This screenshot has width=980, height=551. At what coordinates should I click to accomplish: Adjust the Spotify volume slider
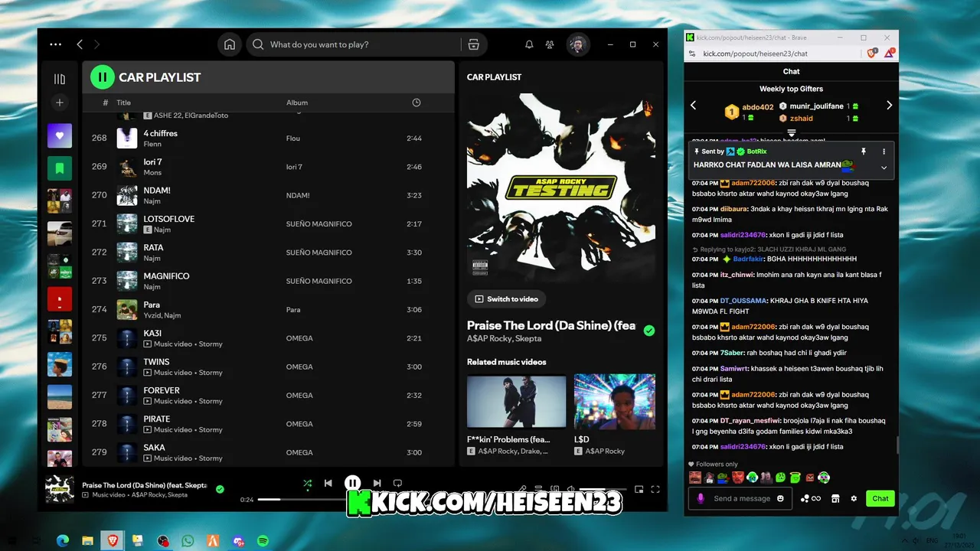[x=603, y=489]
